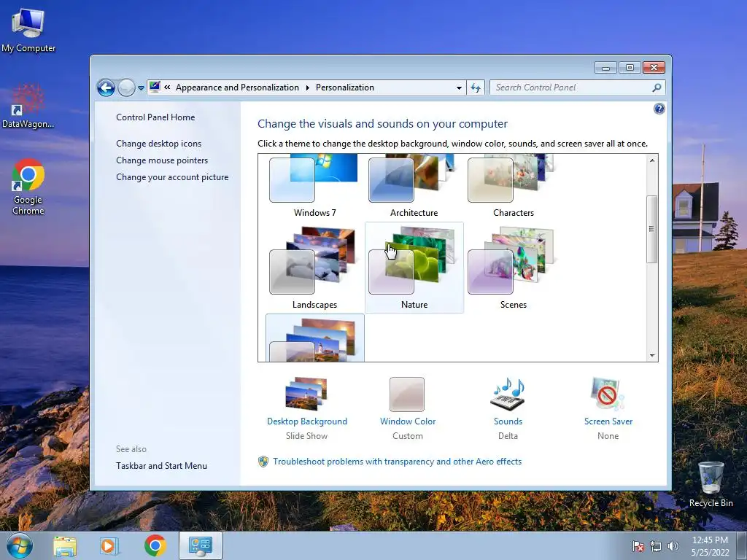
Task: Click the Control Panel address bar icon
Action: 155,87
